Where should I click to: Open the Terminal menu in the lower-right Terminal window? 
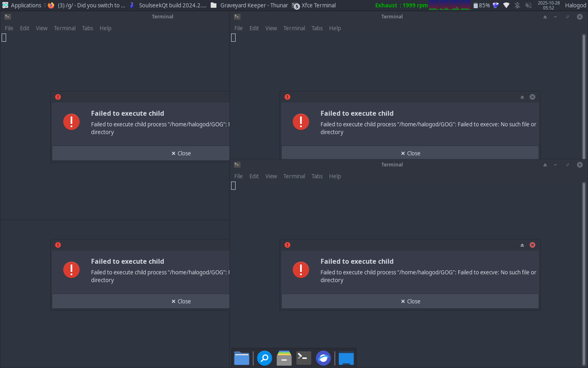(x=294, y=176)
